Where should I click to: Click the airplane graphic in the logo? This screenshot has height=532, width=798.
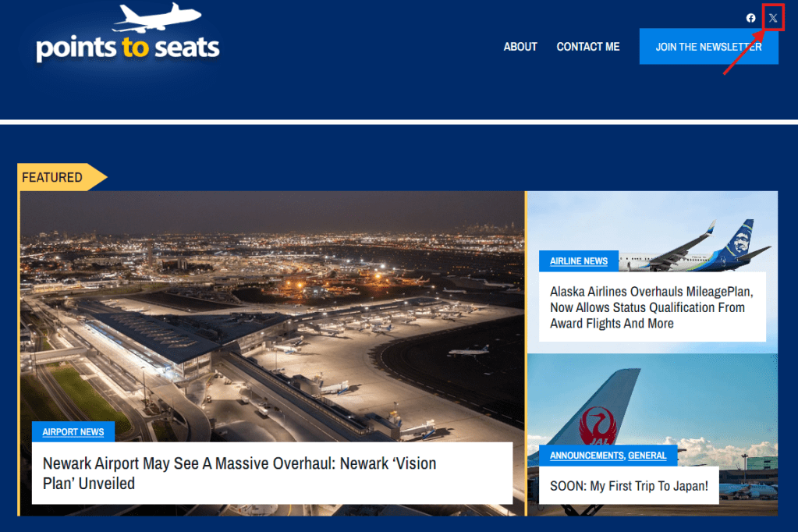click(156, 17)
